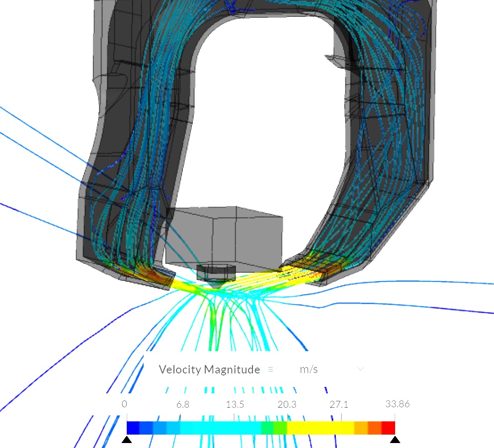Open the legend settings via the hamburger icon
Image resolution: width=494 pixels, height=448 pixels.
tap(271, 370)
